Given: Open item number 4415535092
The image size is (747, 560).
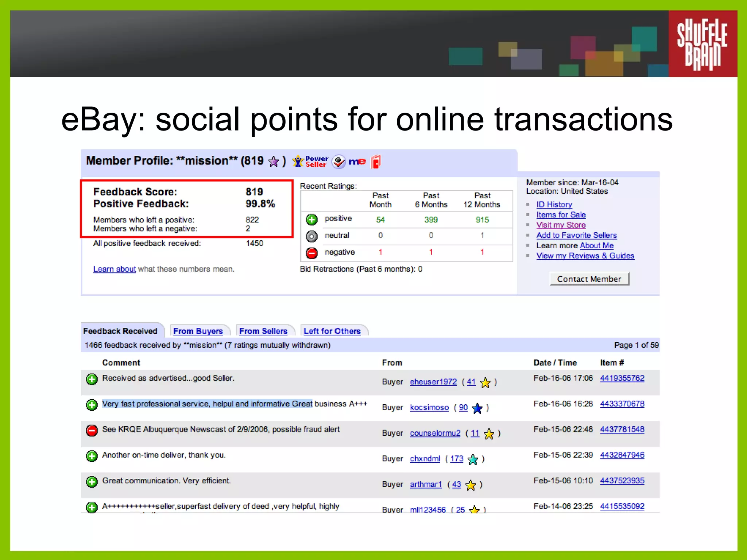Looking at the screenshot, I should coord(622,506).
